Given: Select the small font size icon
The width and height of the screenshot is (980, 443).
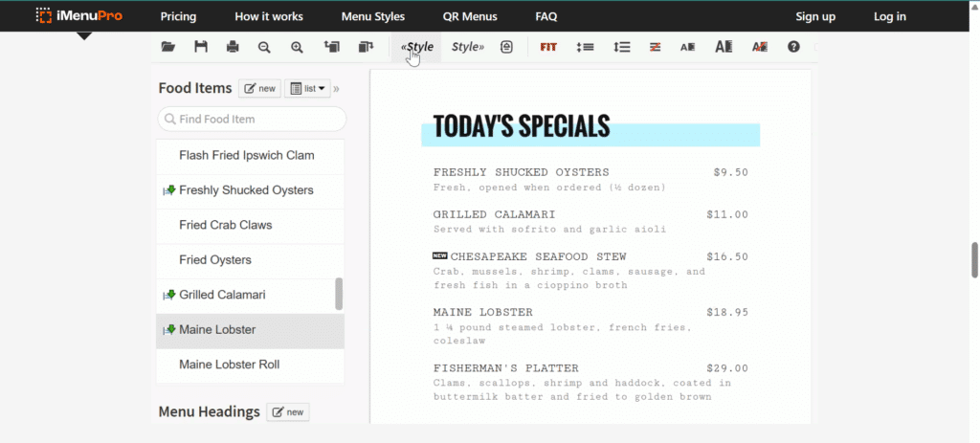Looking at the screenshot, I should 687,47.
